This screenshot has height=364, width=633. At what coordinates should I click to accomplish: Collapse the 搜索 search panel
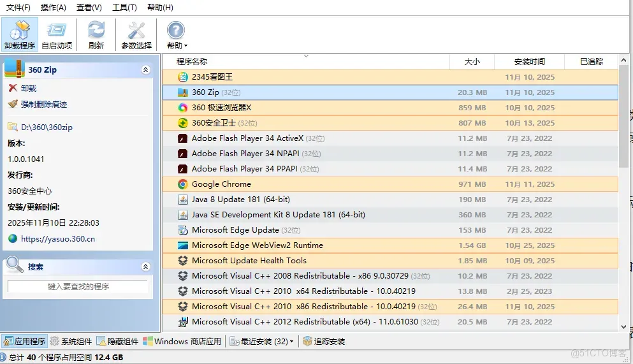tap(146, 266)
